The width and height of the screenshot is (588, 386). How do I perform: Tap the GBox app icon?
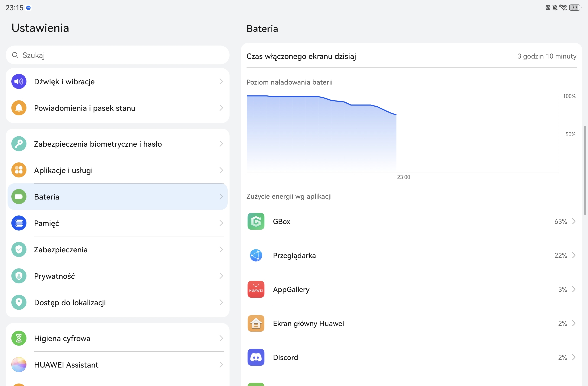pyautogui.click(x=256, y=221)
